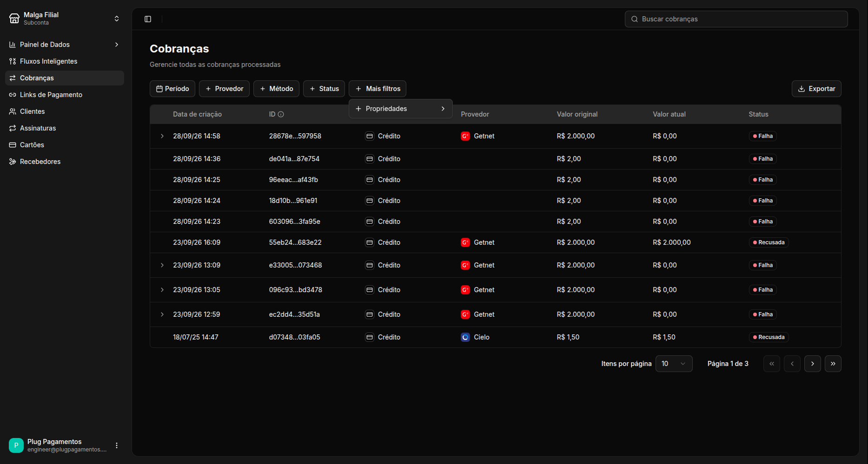Click ID d07348...03fa05
868x464 pixels.
[x=294, y=337]
